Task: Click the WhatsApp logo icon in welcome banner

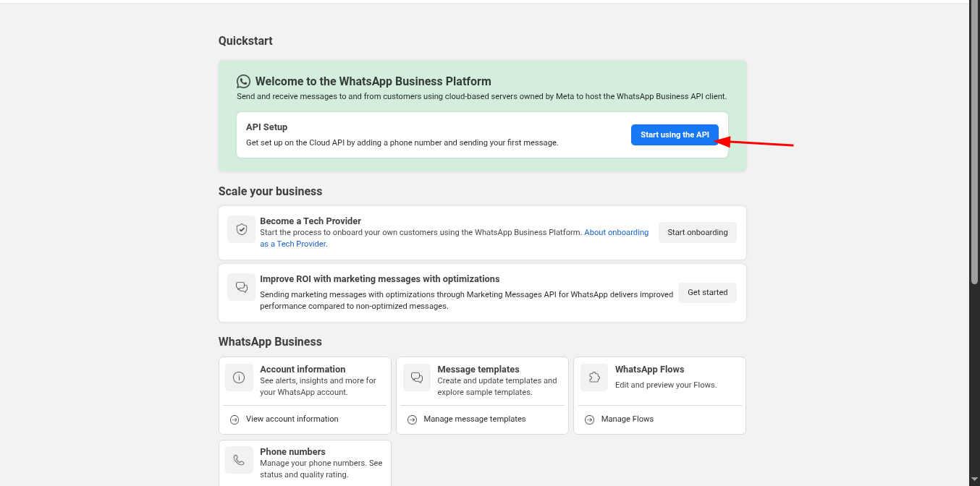Action: (x=243, y=82)
